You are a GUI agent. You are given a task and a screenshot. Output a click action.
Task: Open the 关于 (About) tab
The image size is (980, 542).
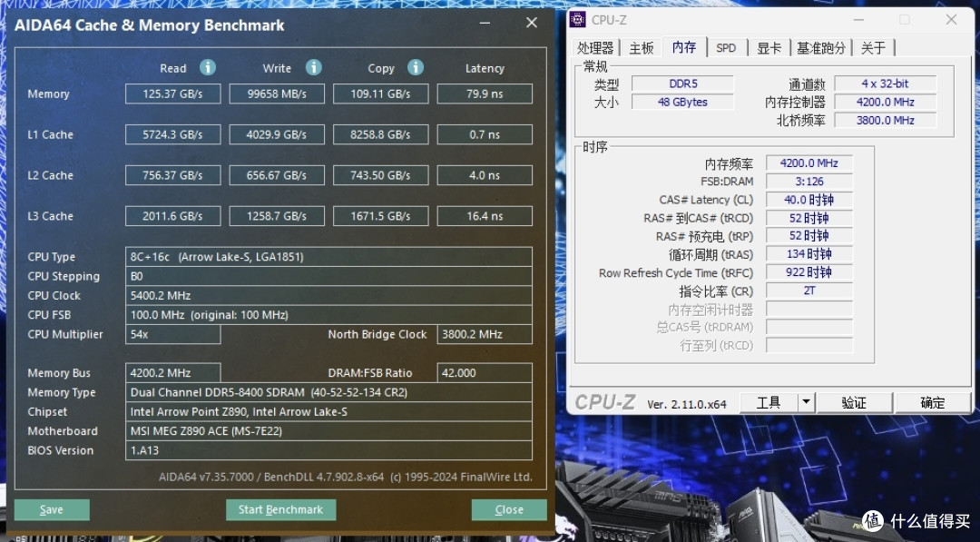pos(873,47)
